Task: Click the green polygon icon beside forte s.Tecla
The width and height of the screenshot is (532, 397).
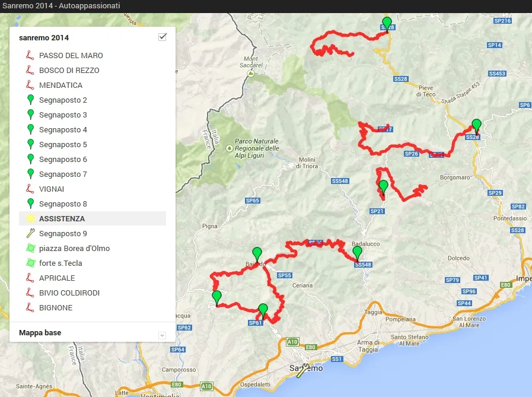Action: click(30, 263)
